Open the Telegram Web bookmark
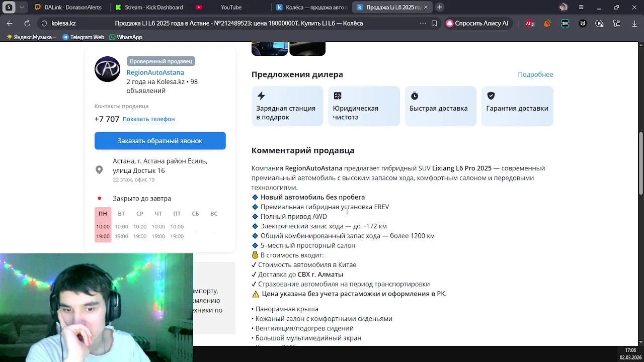This screenshot has width=644, height=362. pos(83,37)
